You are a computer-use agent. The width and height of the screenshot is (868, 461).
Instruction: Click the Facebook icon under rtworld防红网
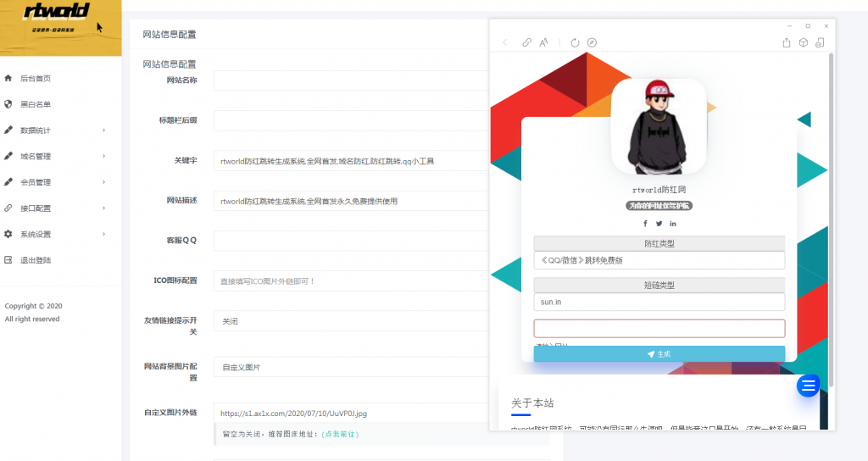point(645,224)
